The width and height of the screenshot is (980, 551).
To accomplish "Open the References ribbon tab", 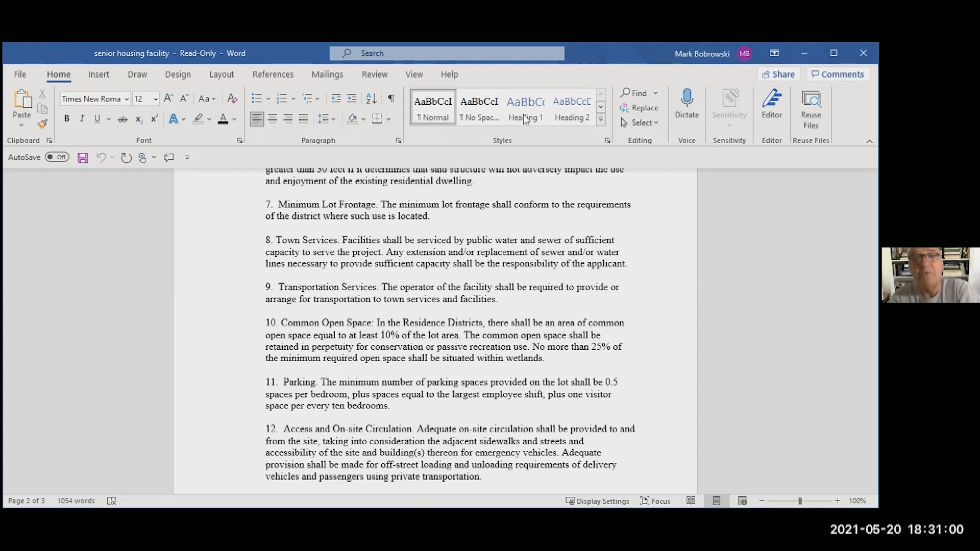I will coord(273,74).
